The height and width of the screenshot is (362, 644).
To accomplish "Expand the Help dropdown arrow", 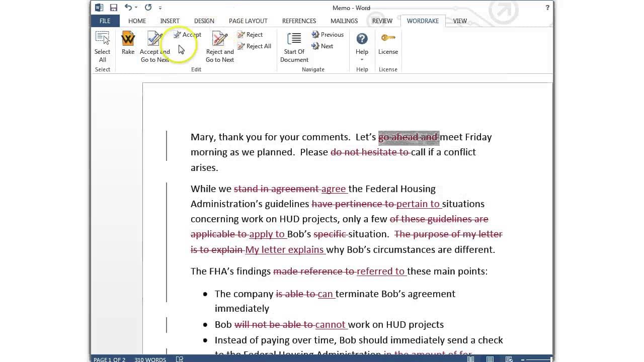I will [x=362, y=60].
